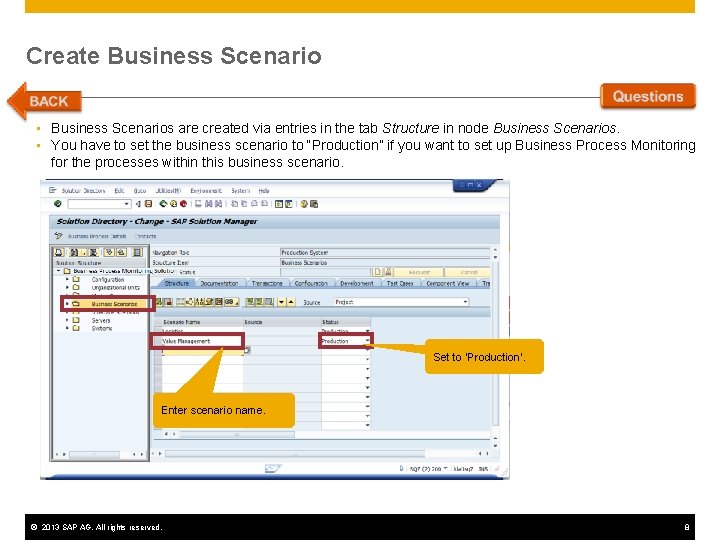Viewport: 720px width, 540px height.
Task: Click the red Cancel icon
Action: [x=183, y=204]
